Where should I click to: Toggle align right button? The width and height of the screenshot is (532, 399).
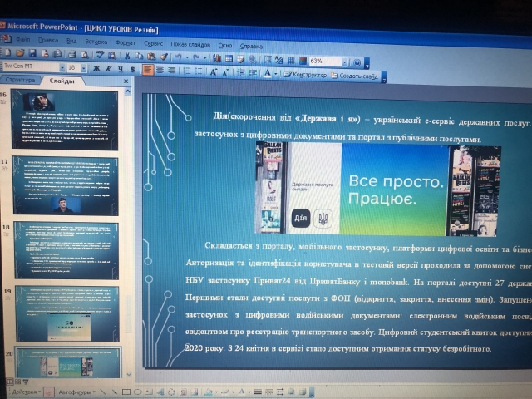click(x=172, y=71)
